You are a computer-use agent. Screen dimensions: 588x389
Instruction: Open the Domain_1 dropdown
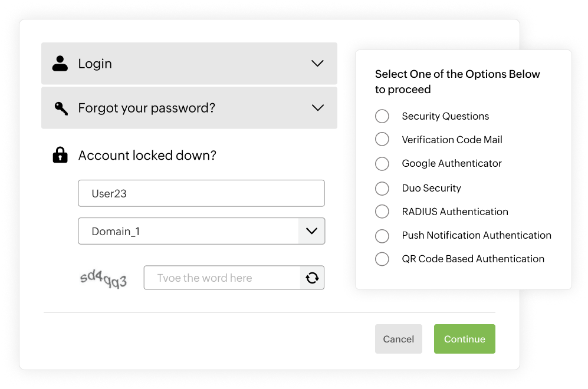click(311, 231)
